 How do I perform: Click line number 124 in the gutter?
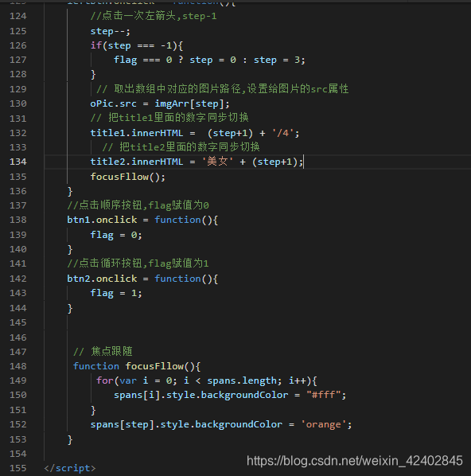[18, 16]
